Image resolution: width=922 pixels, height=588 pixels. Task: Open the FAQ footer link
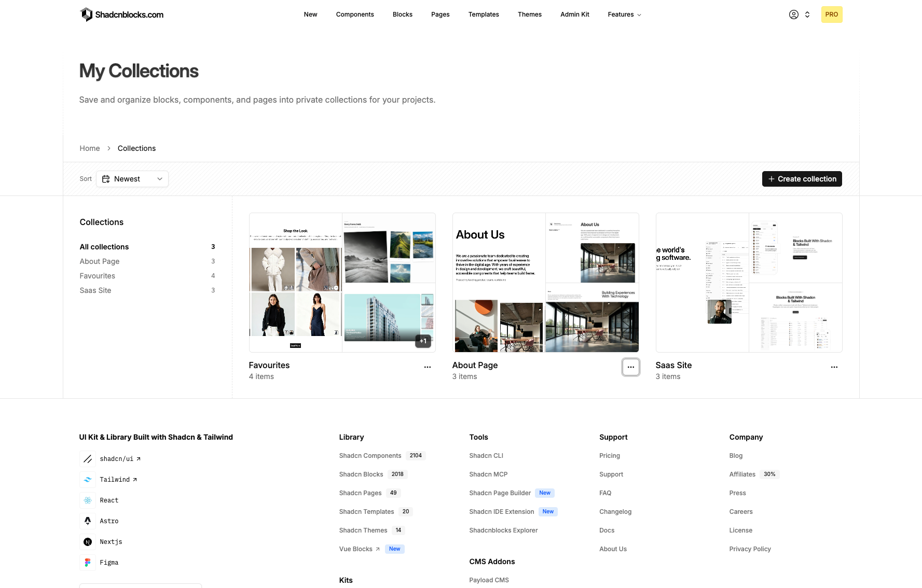coord(606,493)
